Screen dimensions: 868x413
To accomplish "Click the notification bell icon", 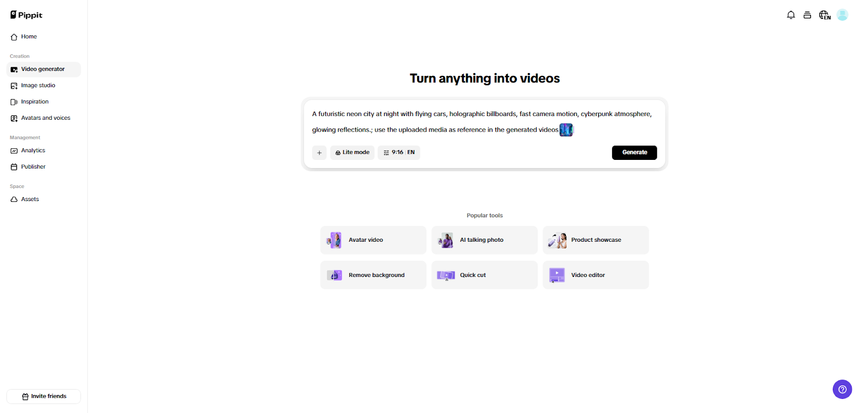I will click(x=791, y=15).
